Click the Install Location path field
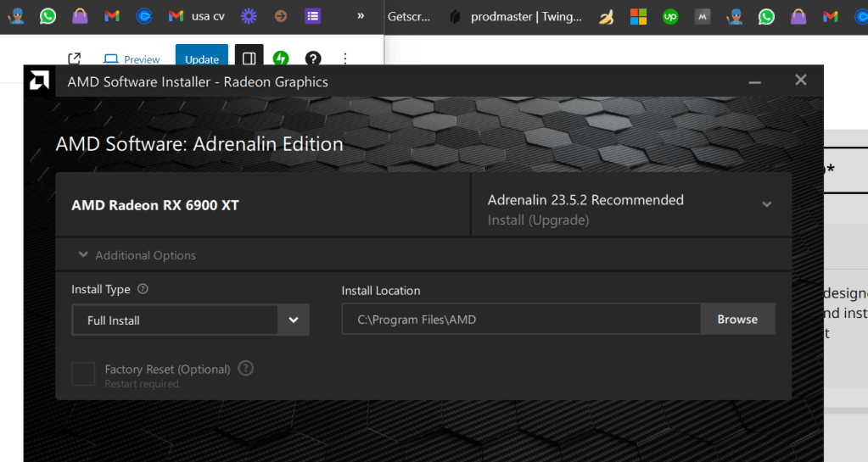The height and width of the screenshot is (462, 868). coord(522,320)
